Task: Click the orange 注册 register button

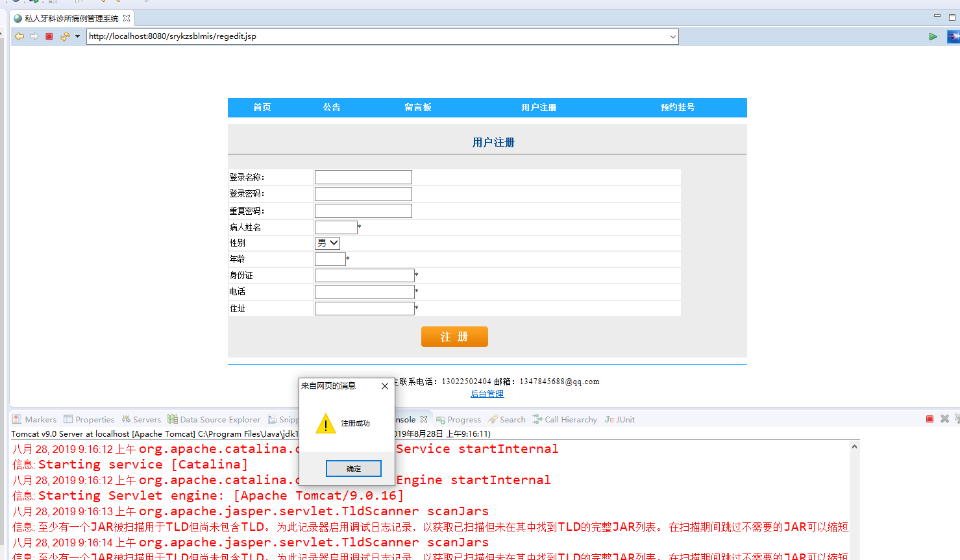Action: [454, 336]
